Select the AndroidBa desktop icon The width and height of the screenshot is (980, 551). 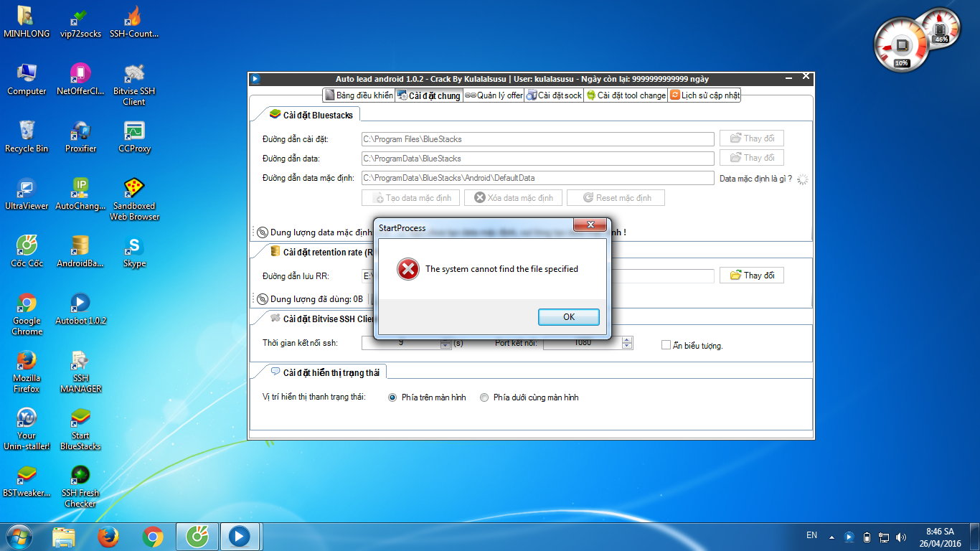pyautogui.click(x=80, y=252)
